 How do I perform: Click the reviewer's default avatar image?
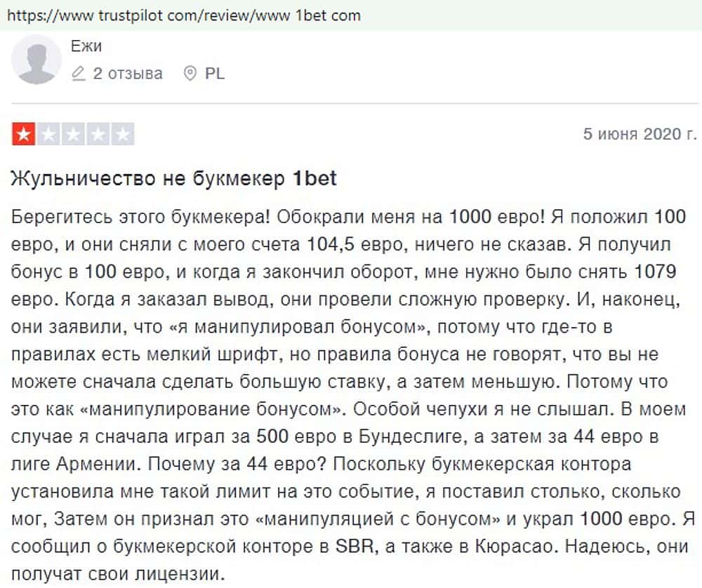click(x=37, y=60)
